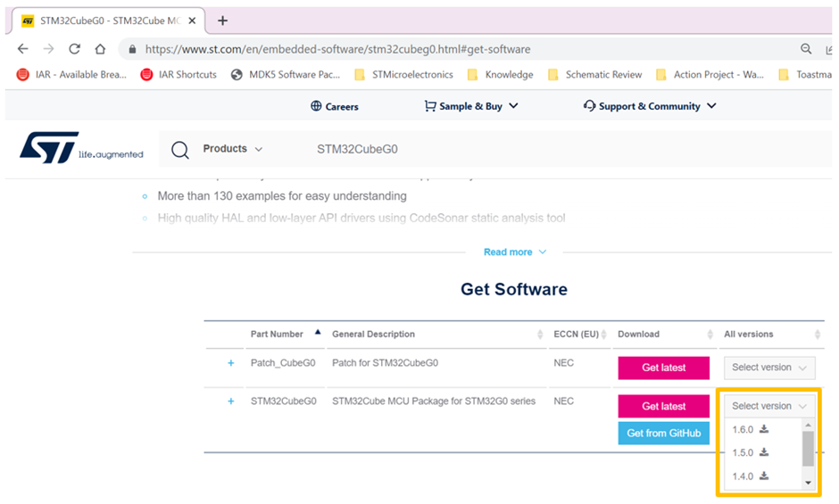This screenshot has height=504, width=839.
Task: Click Get latest for STM32CubeG0
Action: click(663, 406)
